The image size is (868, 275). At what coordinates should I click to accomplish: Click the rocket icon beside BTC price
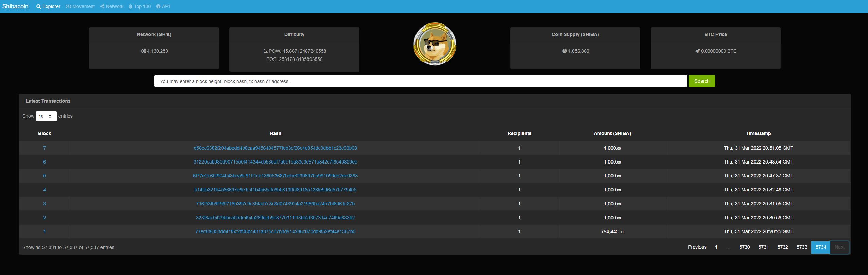[697, 51]
